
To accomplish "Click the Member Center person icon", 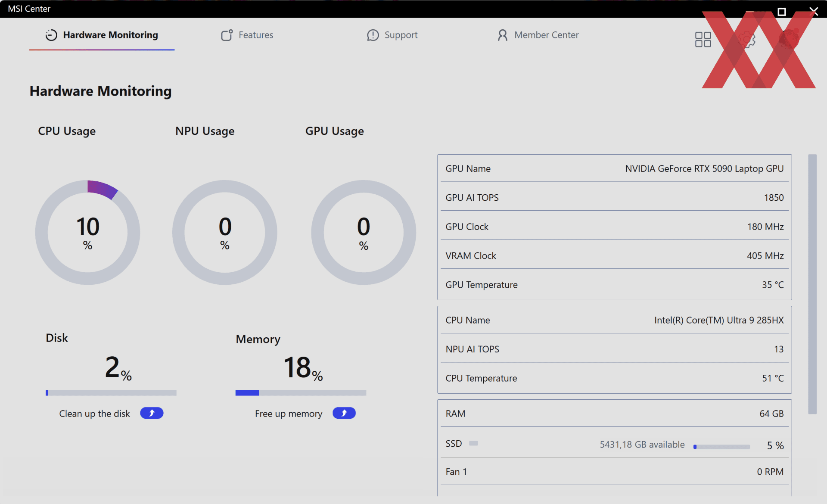I will tap(503, 35).
